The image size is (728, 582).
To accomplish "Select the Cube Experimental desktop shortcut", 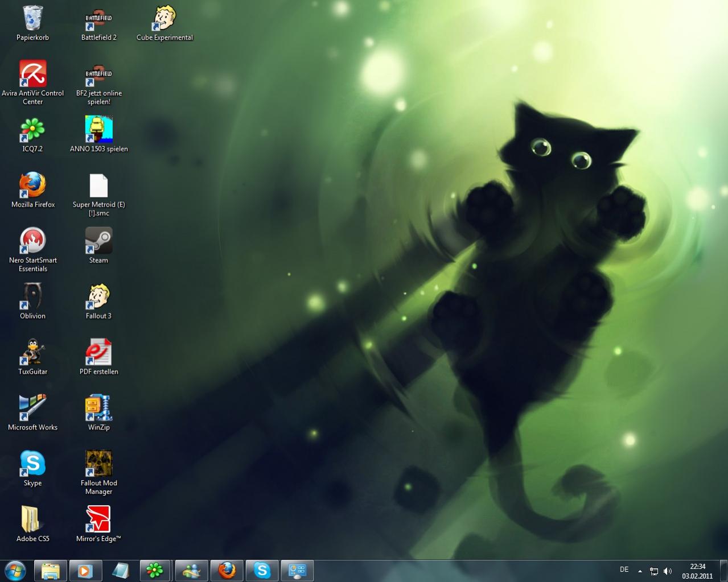I will (164, 23).
